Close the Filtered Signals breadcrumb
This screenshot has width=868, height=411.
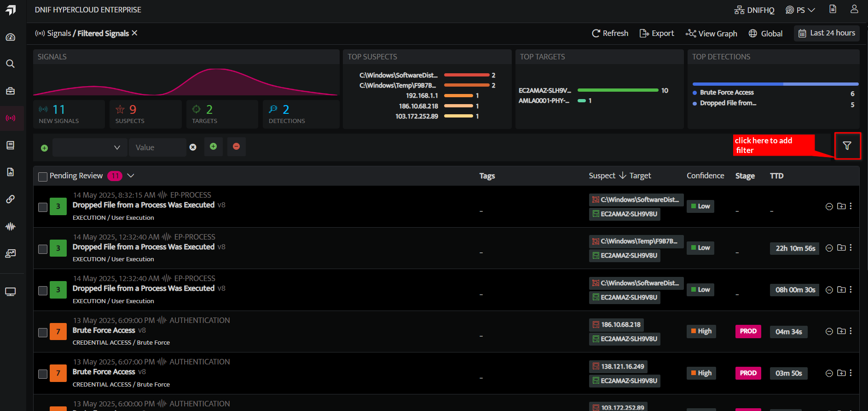pyautogui.click(x=134, y=33)
